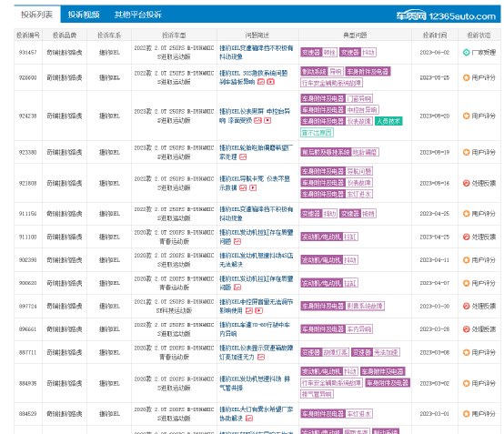The image size is (504, 434).
Task: Open image icon in complaint 924238 description
Action: click(x=257, y=120)
